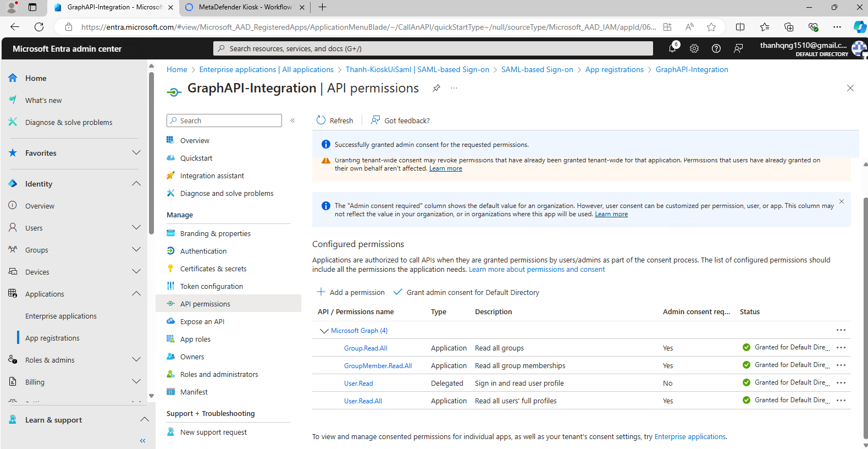Open Roles and administrators item
The height and width of the screenshot is (449, 868).
219,374
